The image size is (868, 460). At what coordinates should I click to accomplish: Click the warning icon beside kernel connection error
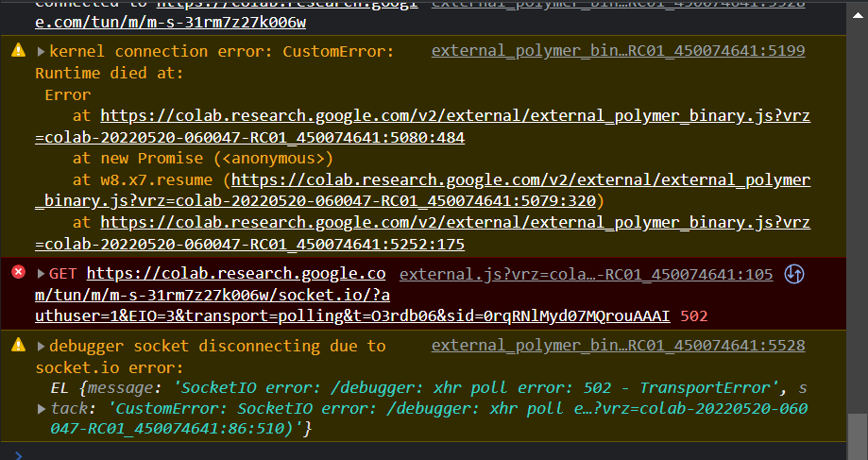pos(18,50)
